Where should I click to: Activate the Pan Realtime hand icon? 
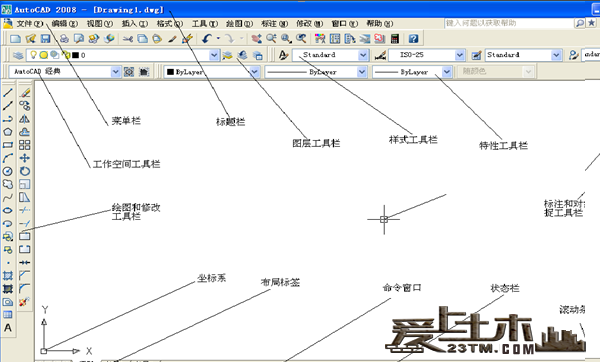[x=256, y=39]
